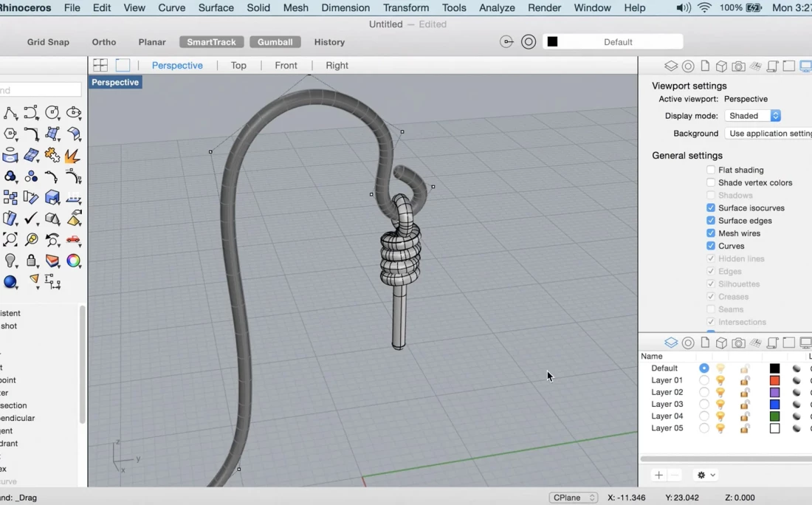Open the Transform menu

pos(406,8)
